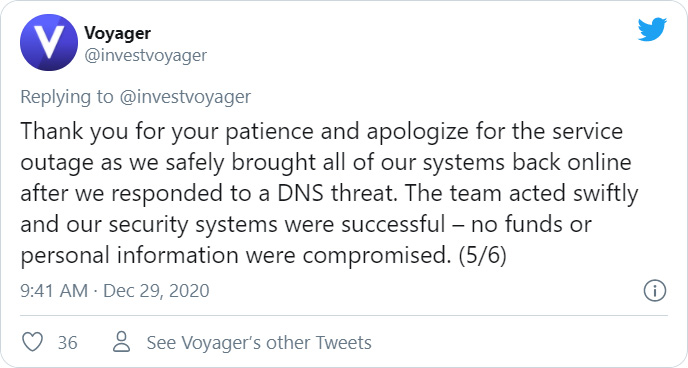The width and height of the screenshot is (688, 368).
Task: Open See Voyager's other Tweets
Action: pos(259,343)
